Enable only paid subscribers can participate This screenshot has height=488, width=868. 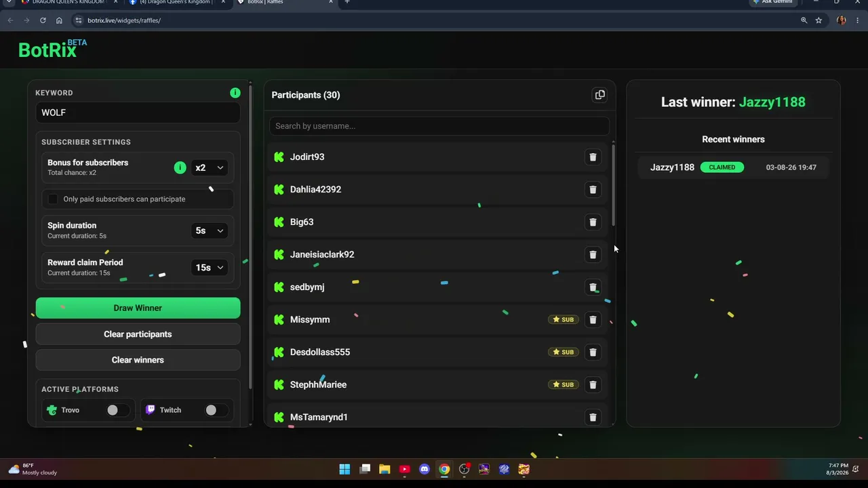[x=53, y=199]
